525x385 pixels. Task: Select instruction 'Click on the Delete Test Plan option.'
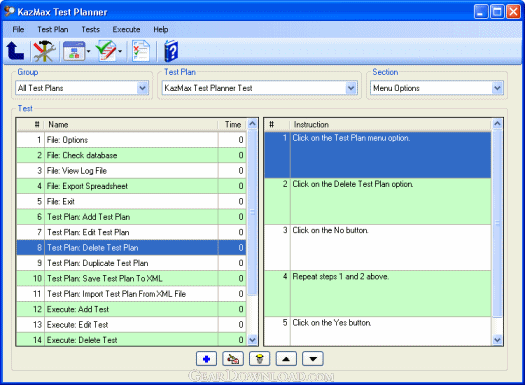point(378,201)
